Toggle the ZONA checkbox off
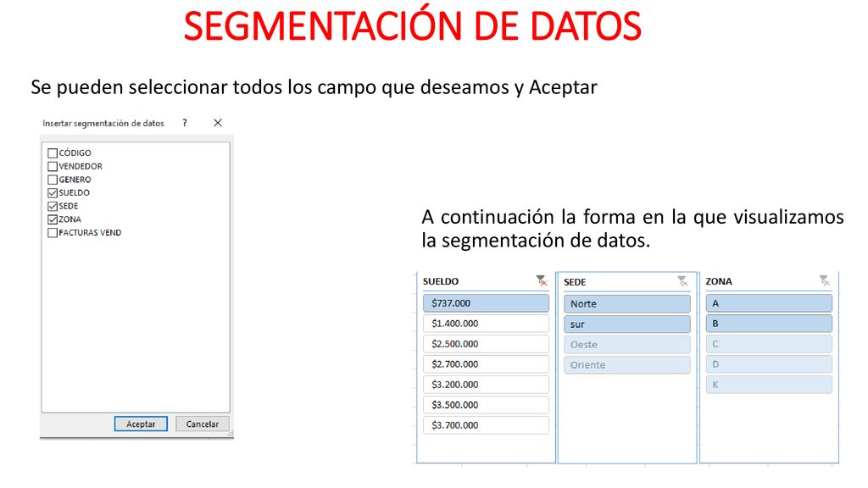 (53, 219)
